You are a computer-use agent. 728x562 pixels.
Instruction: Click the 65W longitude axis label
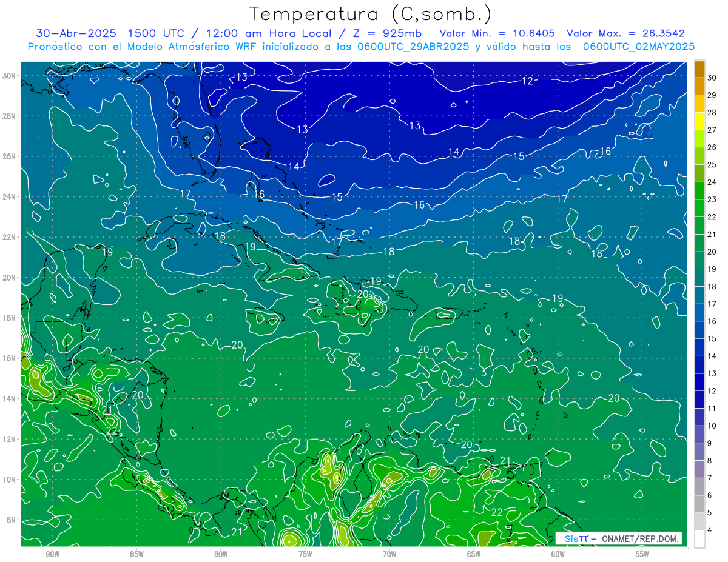tap(474, 554)
